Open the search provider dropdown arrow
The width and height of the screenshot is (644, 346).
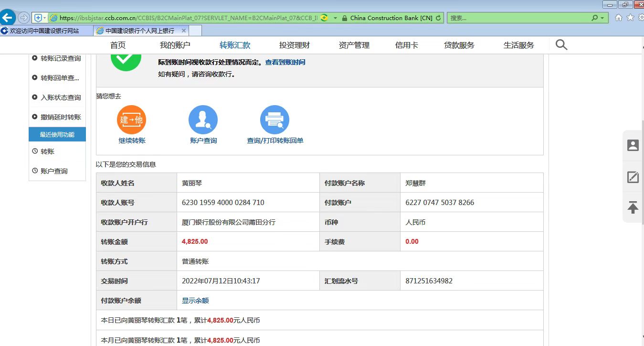602,18
